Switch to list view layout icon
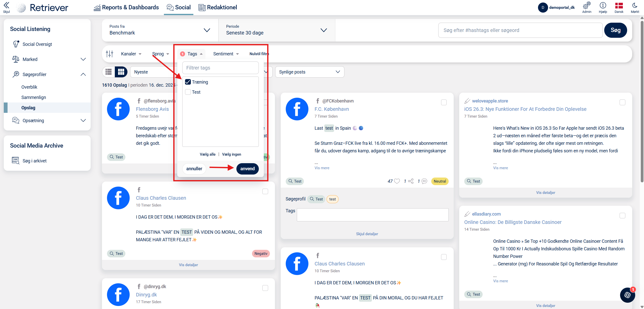Image resolution: width=644 pixels, height=309 pixels. pyautogui.click(x=109, y=72)
